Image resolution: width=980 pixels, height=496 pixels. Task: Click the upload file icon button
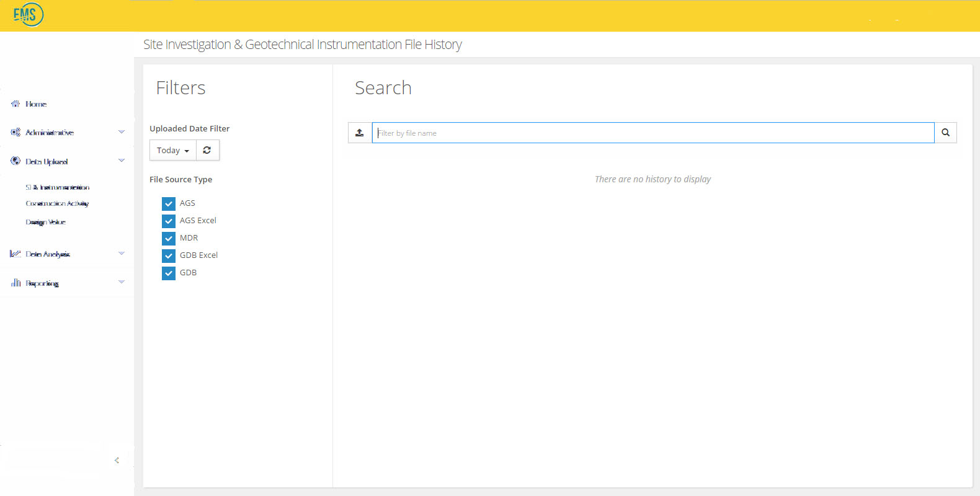pos(360,133)
